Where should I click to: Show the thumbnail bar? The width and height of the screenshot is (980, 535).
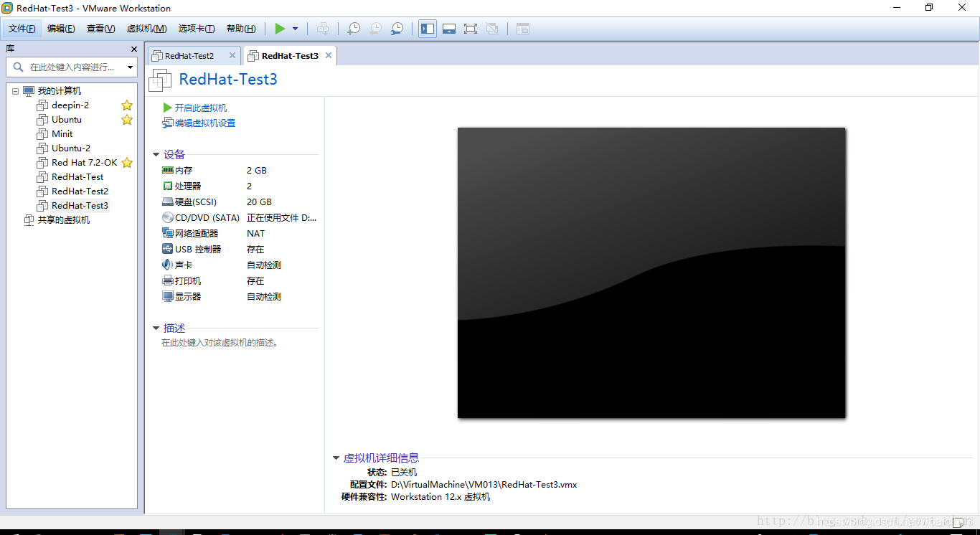pyautogui.click(x=449, y=29)
